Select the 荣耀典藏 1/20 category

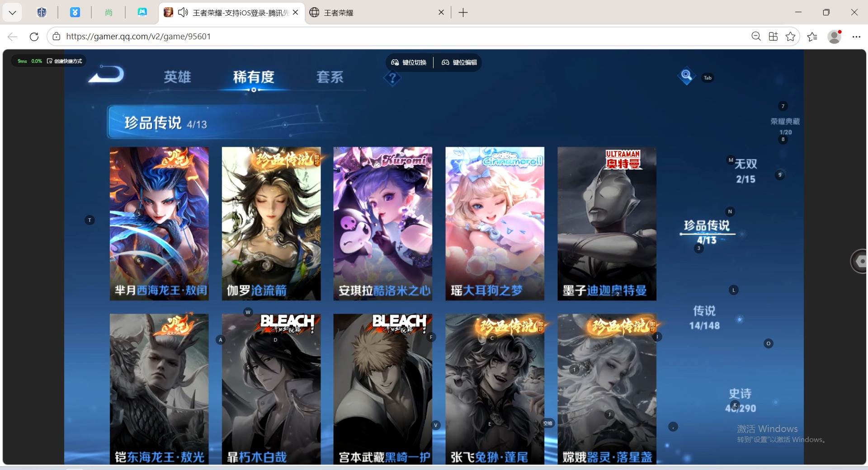[x=785, y=126]
